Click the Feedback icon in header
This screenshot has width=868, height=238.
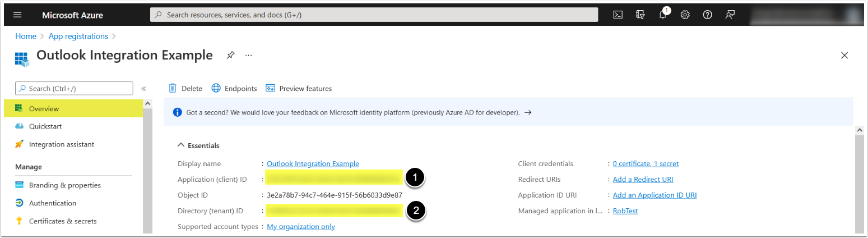(x=730, y=15)
